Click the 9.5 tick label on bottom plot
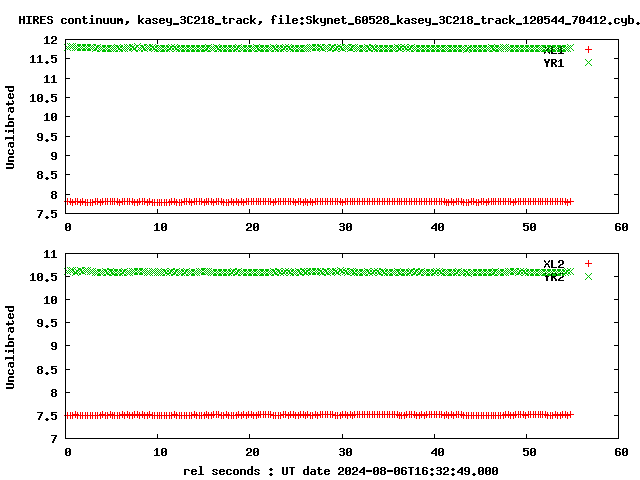 click(47, 323)
